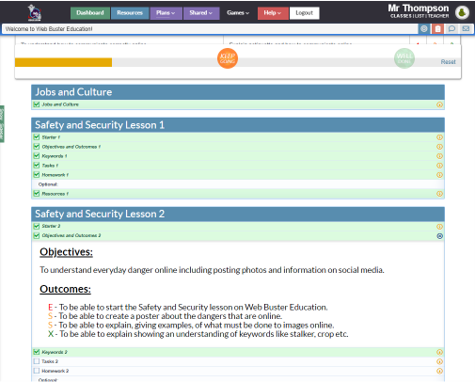The width and height of the screenshot is (475, 383).
Task: Open the Homework 2 row label
Action: (x=55, y=371)
